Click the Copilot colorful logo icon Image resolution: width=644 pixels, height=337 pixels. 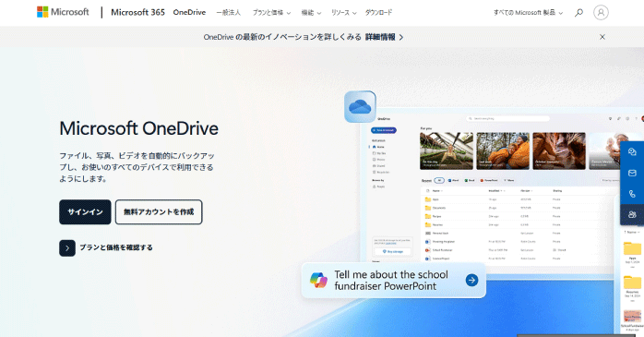tap(318, 281)
